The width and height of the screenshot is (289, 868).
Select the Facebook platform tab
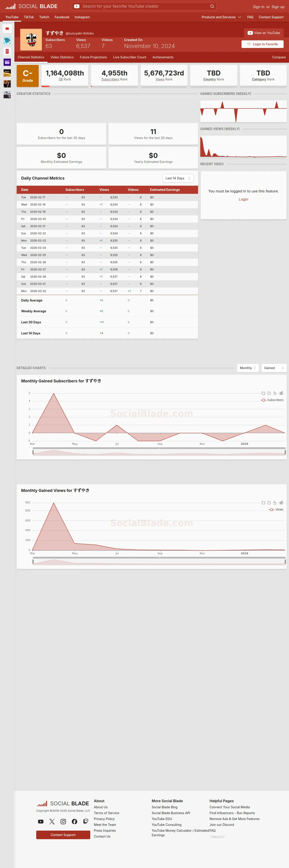[62, 17]
